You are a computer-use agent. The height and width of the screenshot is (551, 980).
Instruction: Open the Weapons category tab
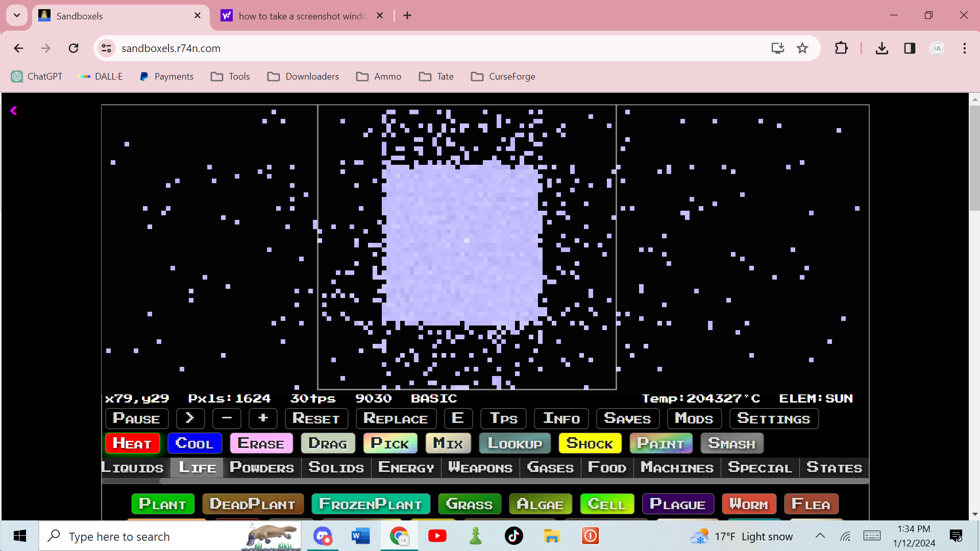pos(480,467)
